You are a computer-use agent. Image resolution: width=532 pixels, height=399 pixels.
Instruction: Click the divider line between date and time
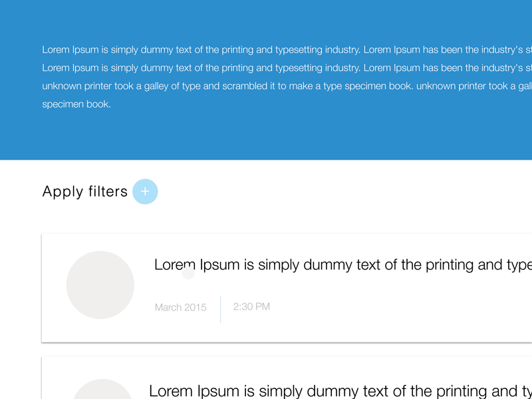pos(220,307)
